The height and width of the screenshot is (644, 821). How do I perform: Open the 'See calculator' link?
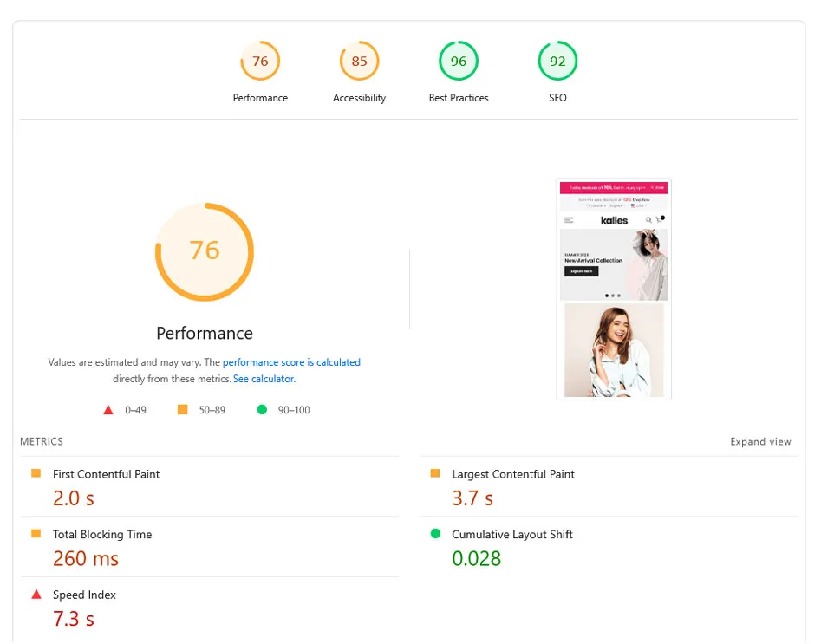264,379
